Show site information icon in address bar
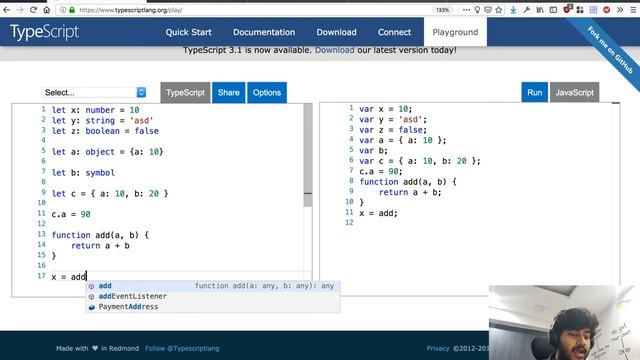The width and height of the screenshot is (640, 360). click(x=62, y=10)
